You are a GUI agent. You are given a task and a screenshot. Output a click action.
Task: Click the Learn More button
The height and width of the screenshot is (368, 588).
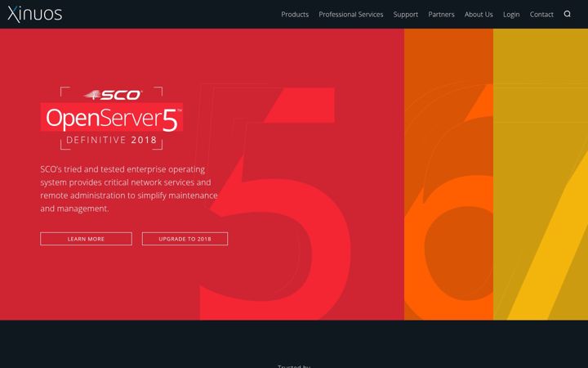[x=86, y=239]
